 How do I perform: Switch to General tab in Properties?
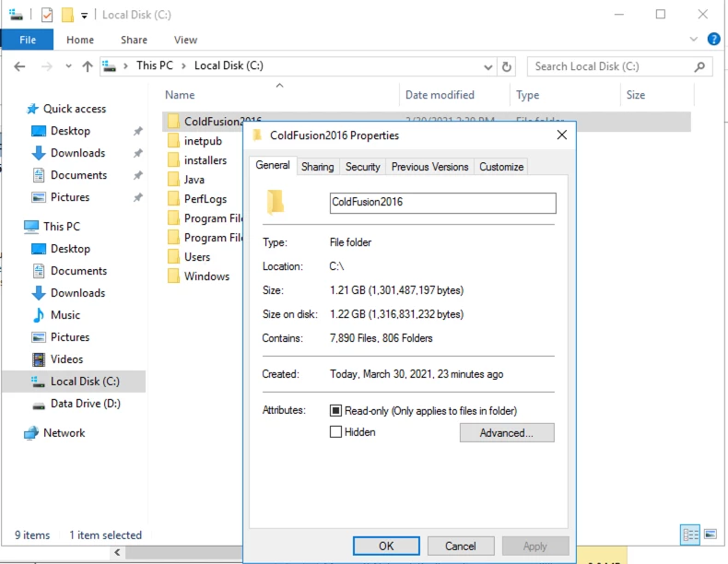point(273,166)
